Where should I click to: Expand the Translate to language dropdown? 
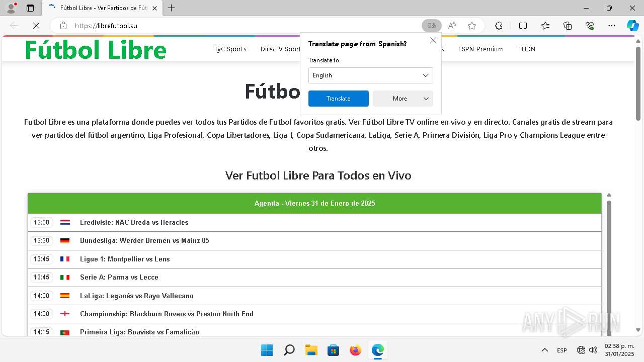[371, 75]
